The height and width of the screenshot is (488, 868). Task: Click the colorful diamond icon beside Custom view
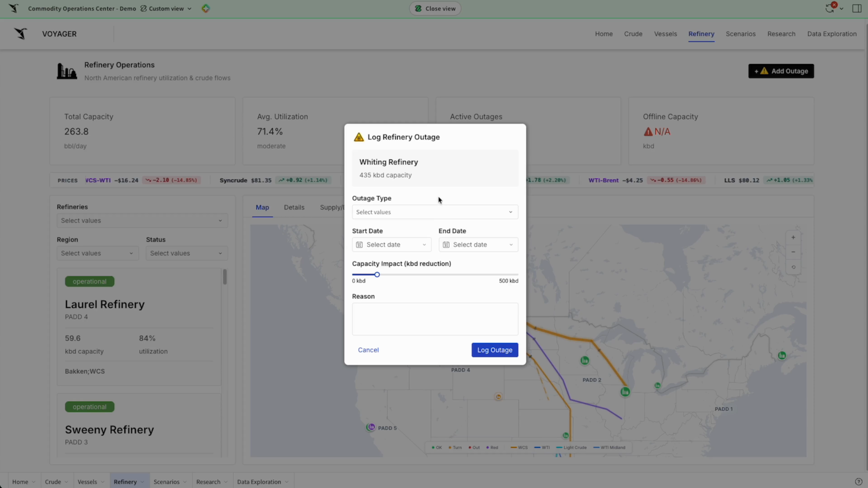tap(205, 8)
